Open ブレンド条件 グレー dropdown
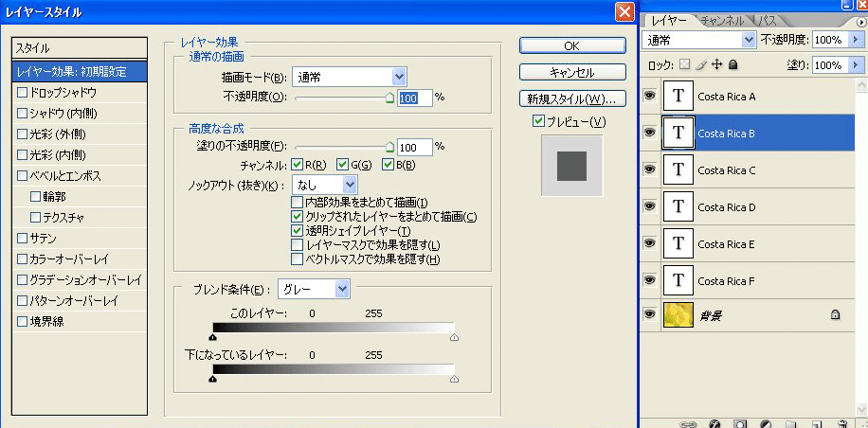 pyautogui.click(x=314, y=289)
